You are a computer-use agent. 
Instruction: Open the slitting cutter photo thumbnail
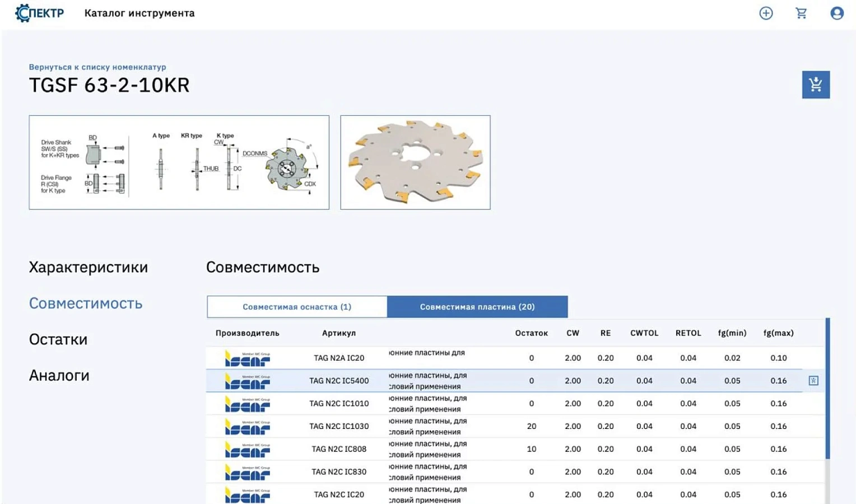[x=415, y=162]
